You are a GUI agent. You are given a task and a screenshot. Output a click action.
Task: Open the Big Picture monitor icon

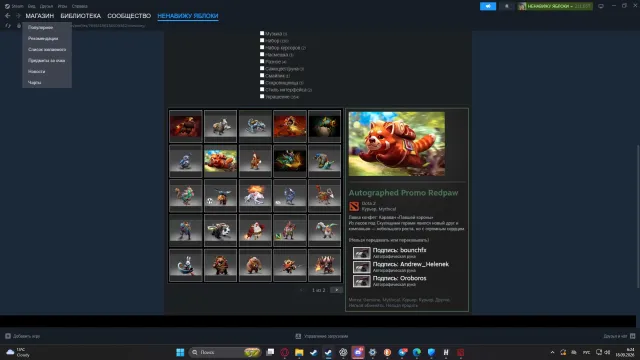(601, 6)
